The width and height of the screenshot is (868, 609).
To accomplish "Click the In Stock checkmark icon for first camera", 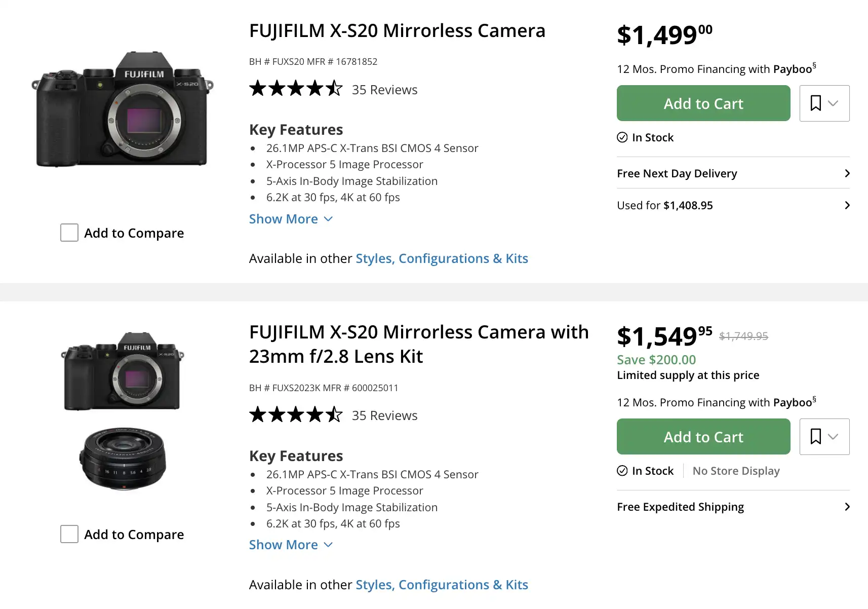I will tap(622, 137).
